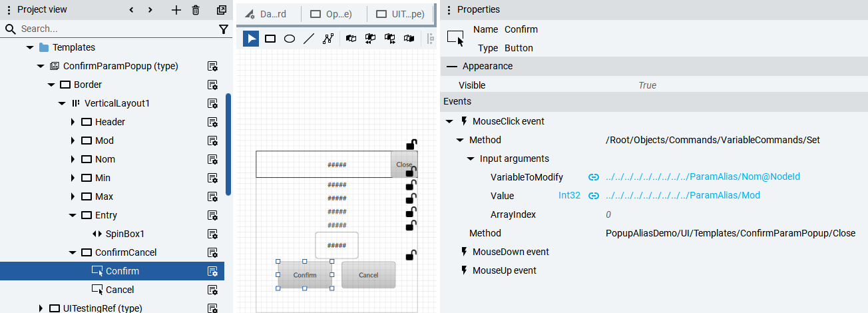Select the line drawing tool
This screenshot has width=868, height=313.
[x=309, y=39]
